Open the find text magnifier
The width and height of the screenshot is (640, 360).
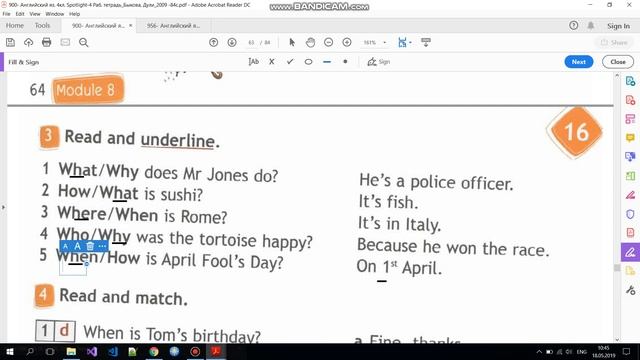[84, 42]
